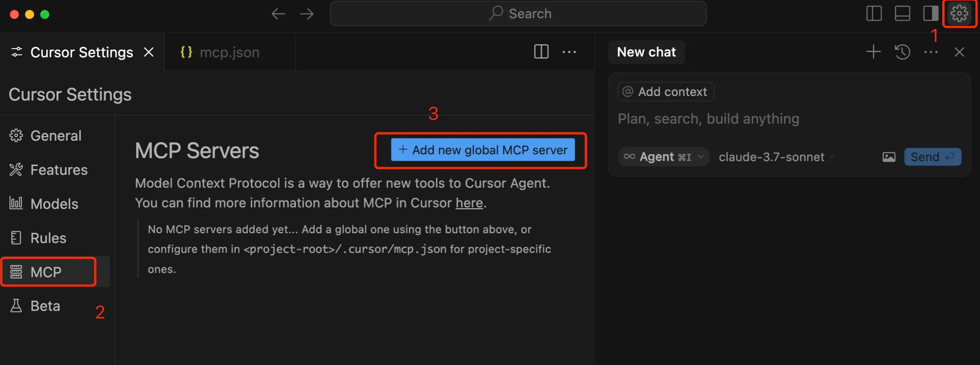980x365 pixels.
Task: Open editor more actions ellipsis
Action: (x=569, y=52)
